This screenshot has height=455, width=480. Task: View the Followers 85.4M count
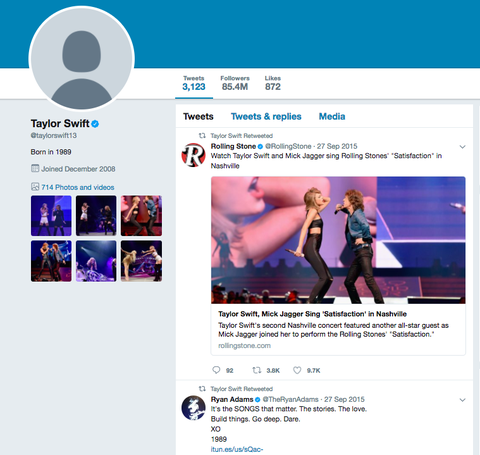[x=235, y=83]
